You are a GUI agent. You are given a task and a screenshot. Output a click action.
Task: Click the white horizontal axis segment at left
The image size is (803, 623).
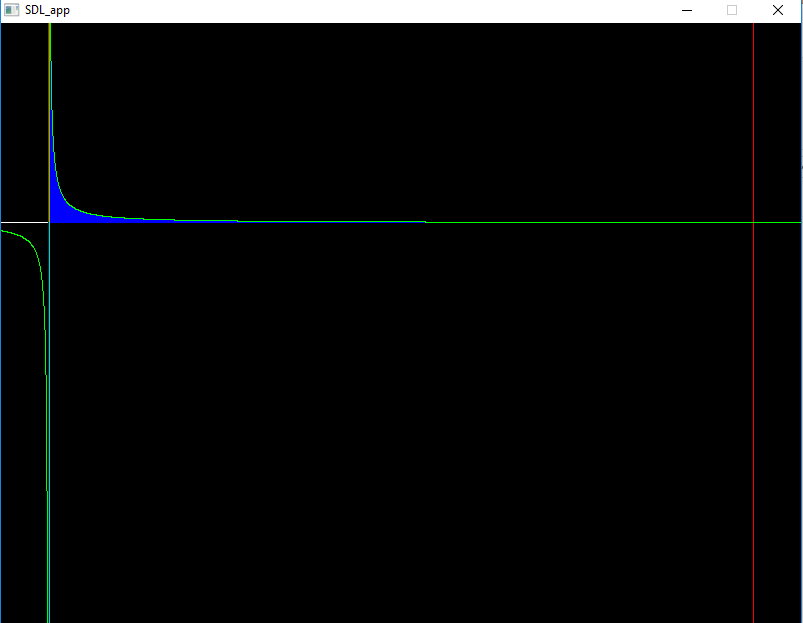click(24, 222)
